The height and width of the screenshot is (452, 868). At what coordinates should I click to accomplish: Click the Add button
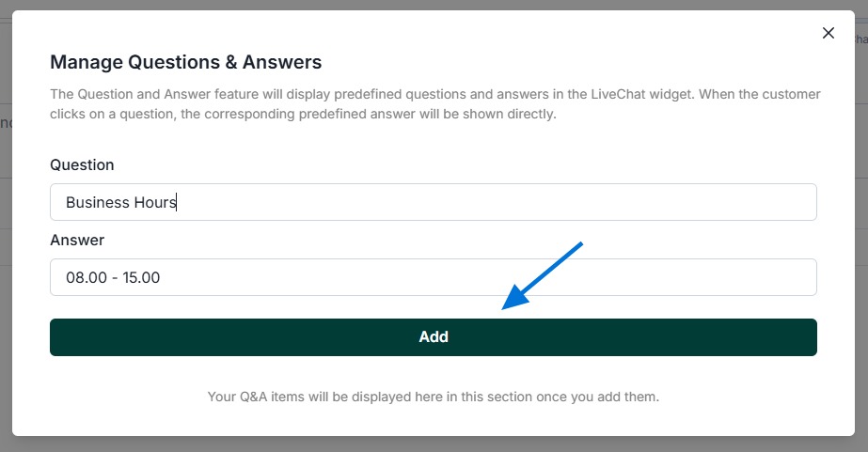pyautogui.click(x=433, y=336)
